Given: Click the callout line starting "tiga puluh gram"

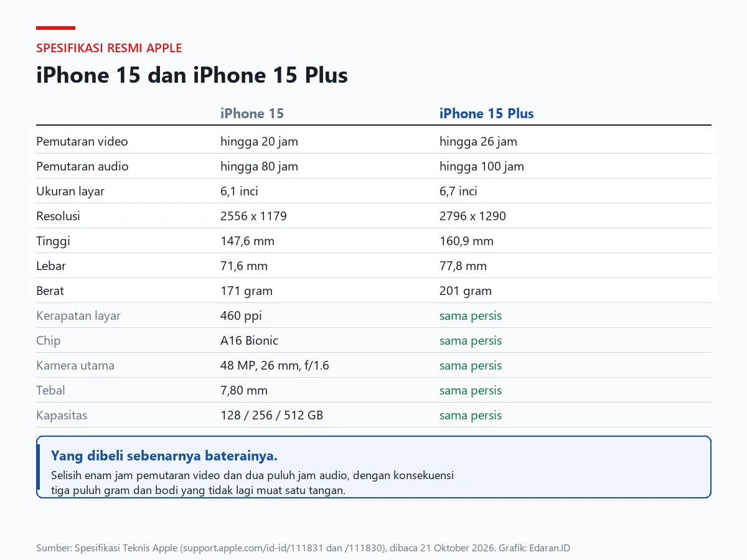Looking at the screenshot, I should click(198, 490).
